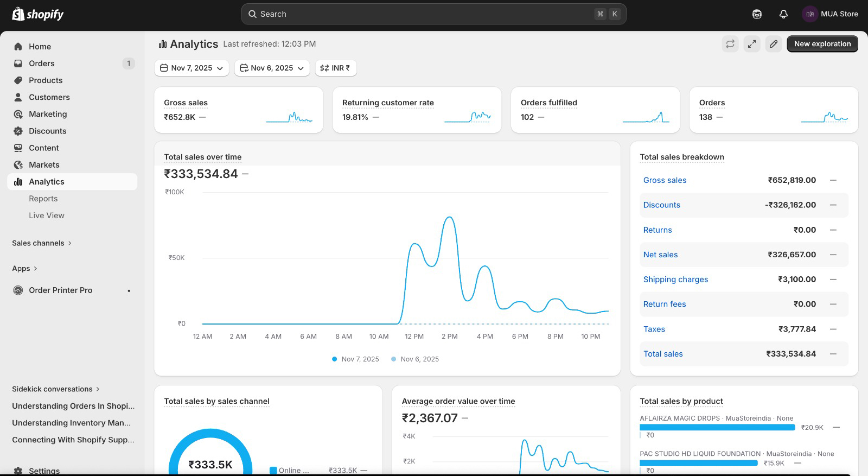Toggle the Nov 7, 2025 legend series

tap(355, 359)
